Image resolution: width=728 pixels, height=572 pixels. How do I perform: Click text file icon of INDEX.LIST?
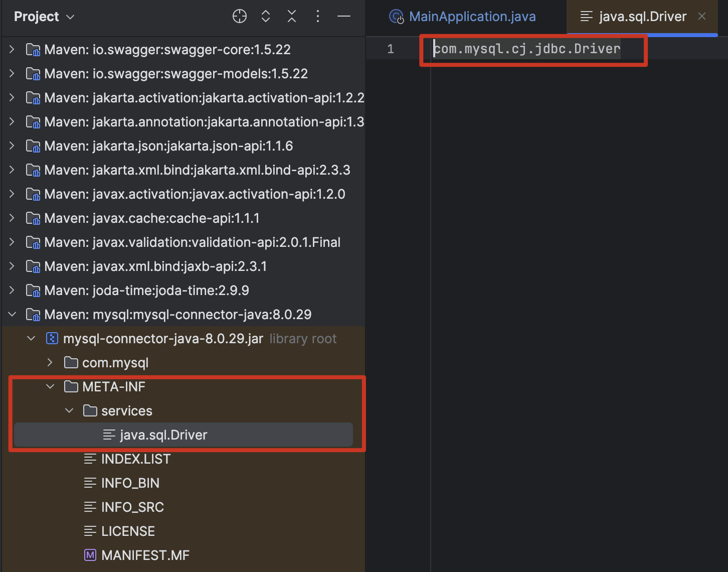[x=90, y=459]
